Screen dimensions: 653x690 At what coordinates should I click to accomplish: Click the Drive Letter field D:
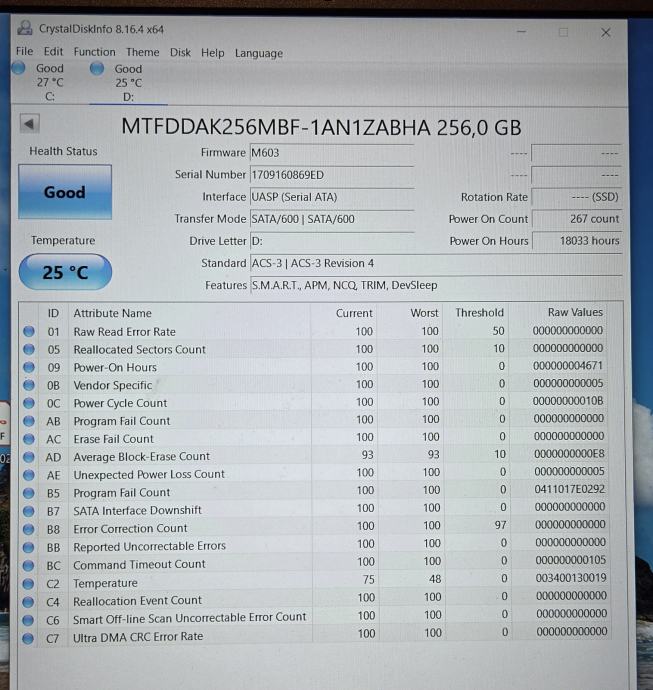tap(332, 241)
